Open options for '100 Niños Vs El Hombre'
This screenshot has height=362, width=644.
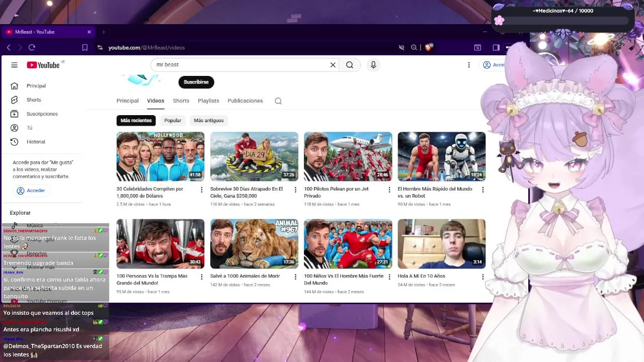[389, 277]
